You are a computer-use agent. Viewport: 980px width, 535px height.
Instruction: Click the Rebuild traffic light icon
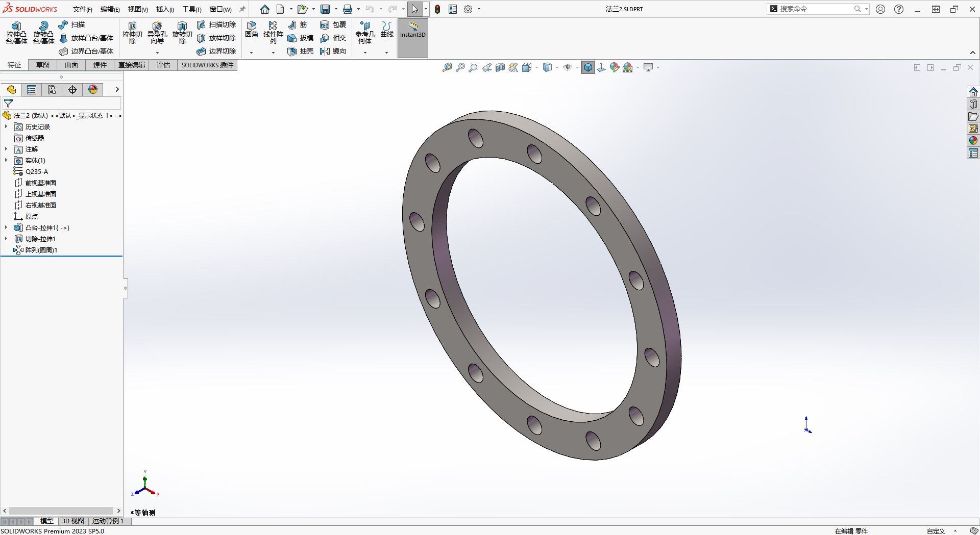pyautogui.click(x=437, y=9)
